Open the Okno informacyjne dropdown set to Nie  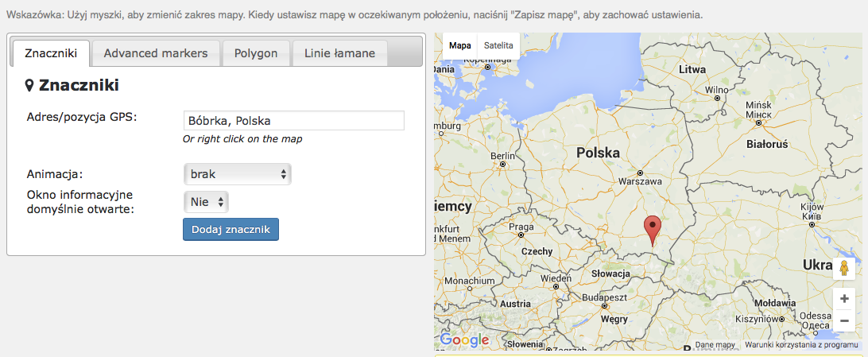click(206, 202)
